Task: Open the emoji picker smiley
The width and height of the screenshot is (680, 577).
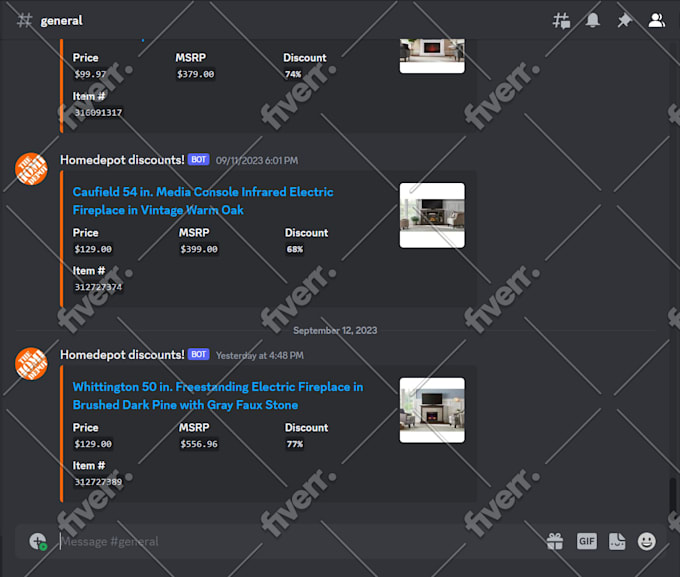Action: click(x=647, y=541)
